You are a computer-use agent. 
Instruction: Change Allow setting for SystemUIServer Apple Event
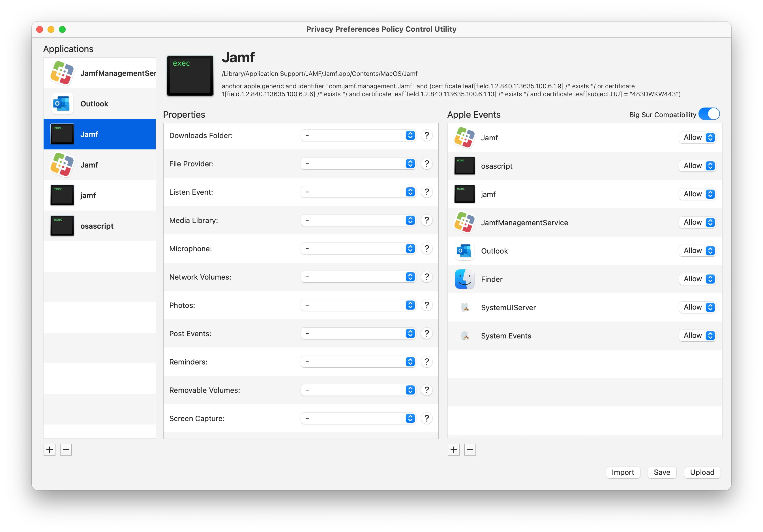click(x=698, y=307)
